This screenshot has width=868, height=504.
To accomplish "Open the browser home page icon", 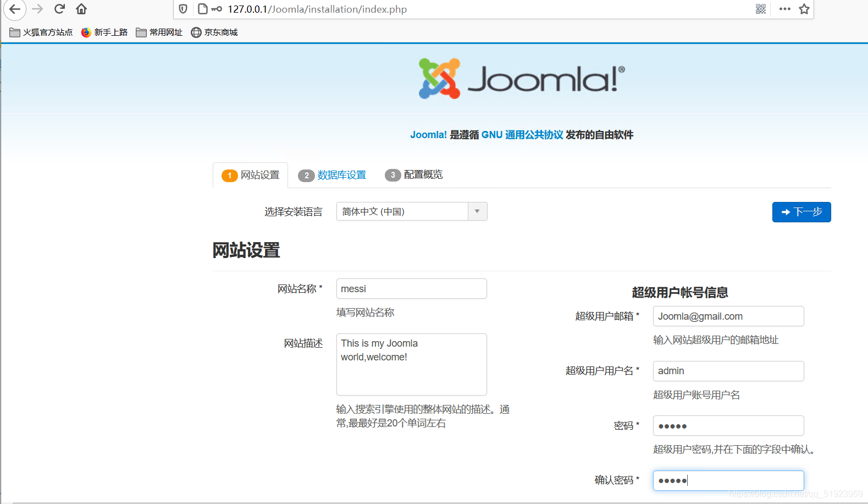I will click(x=81, y=9).
